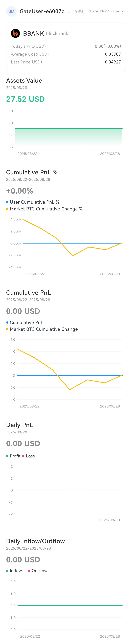The height and width of the screenshot is (644, 132).
Task: Click the lowest dip on Cumulative PnL % chart
Action: coord(73,256)
